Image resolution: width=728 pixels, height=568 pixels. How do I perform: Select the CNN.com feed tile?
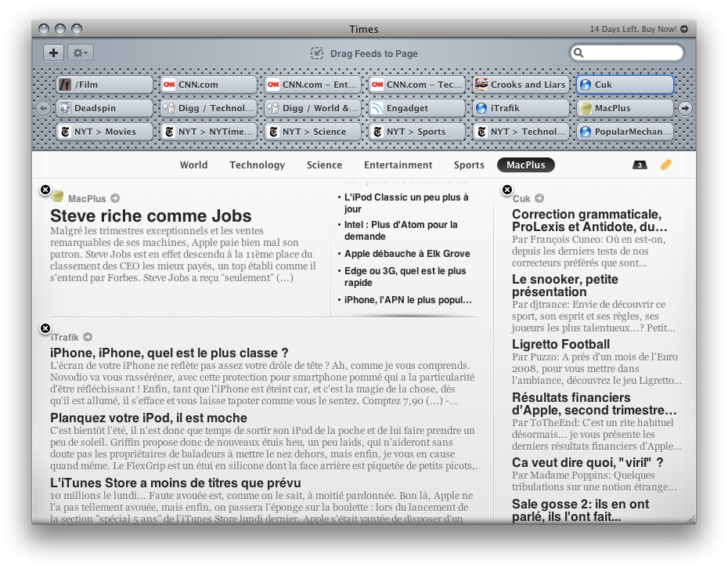pos(208,85)
